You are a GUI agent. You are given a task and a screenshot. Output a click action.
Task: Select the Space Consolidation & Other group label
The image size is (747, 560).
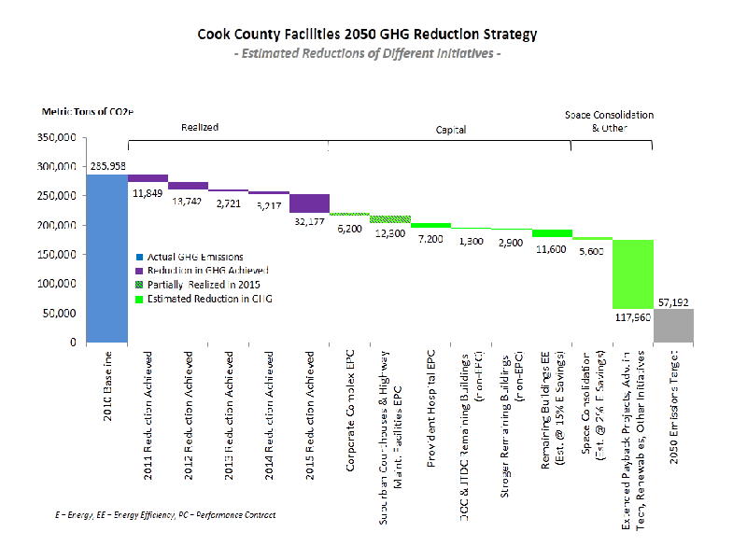coord(610,120)
